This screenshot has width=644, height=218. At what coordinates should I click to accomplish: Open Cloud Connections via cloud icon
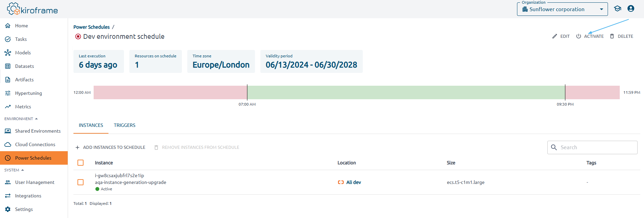(8, 144)
